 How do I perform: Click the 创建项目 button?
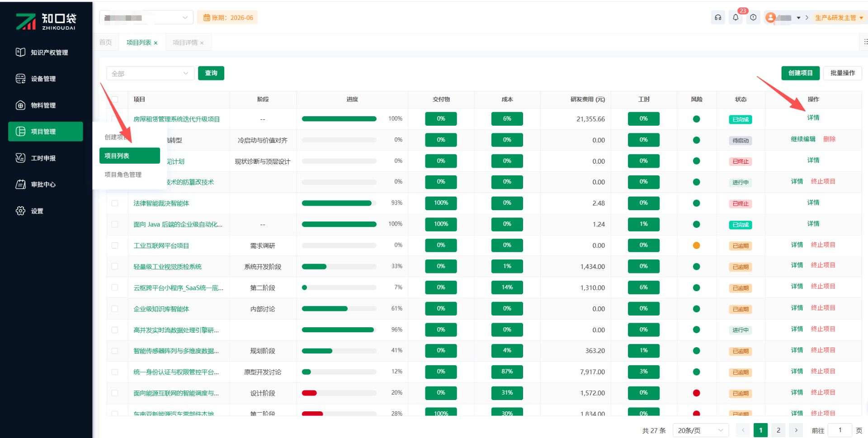click(800, 73)
